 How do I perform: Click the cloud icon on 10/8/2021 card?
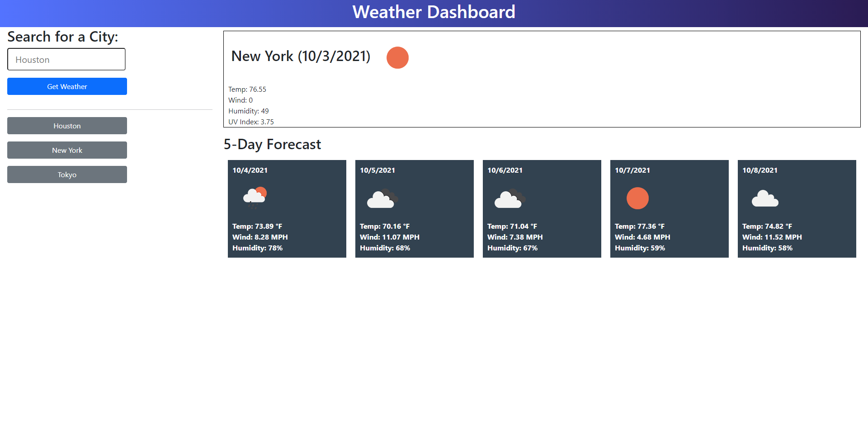[765, 198]
